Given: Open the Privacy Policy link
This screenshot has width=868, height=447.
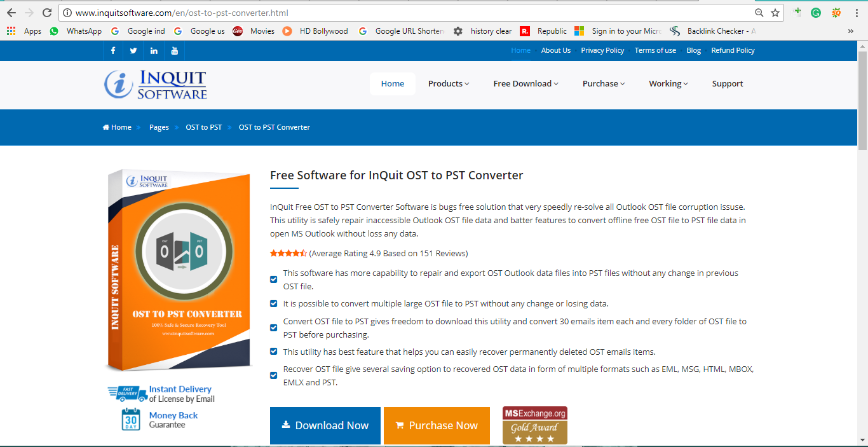Looking at the screenshot, I should [602, 50].
